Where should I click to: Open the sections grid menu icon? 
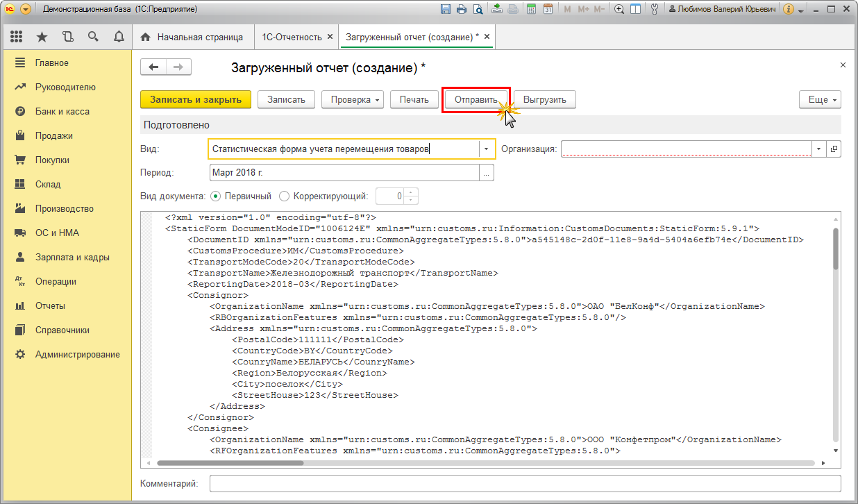point(17,37)
